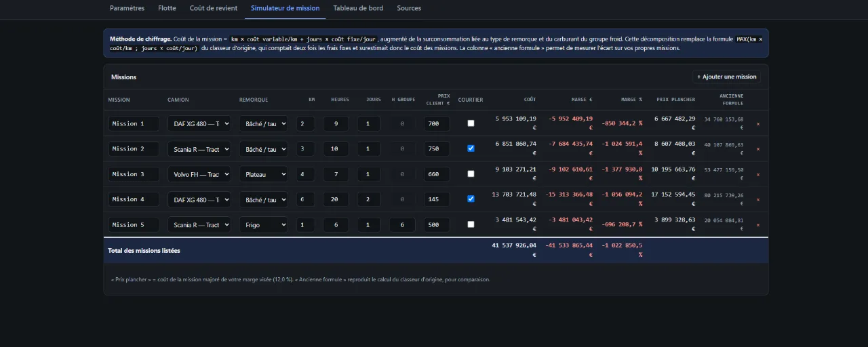The image size is (868, 347).
Task: Uncheck courtier checkbox for Mission 2
Action: tap(471, 148)
